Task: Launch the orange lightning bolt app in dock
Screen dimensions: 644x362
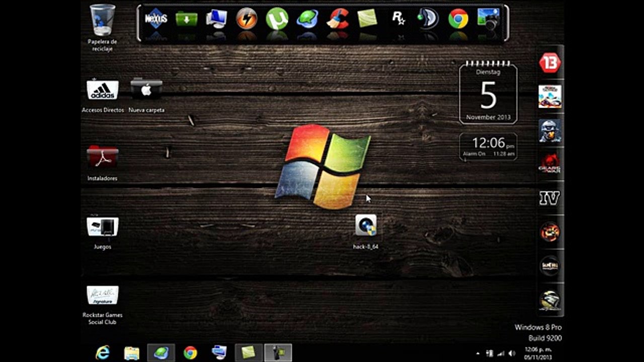Action: click(247, 19)
